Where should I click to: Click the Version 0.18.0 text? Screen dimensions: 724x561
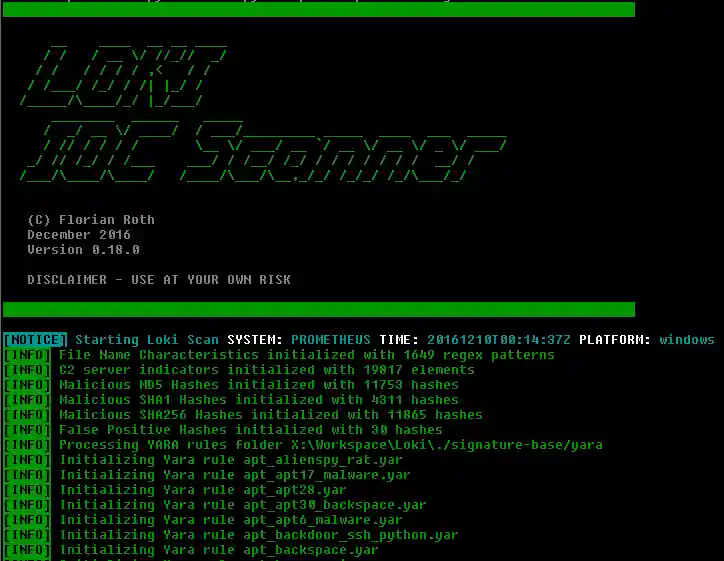click(83, 250)
